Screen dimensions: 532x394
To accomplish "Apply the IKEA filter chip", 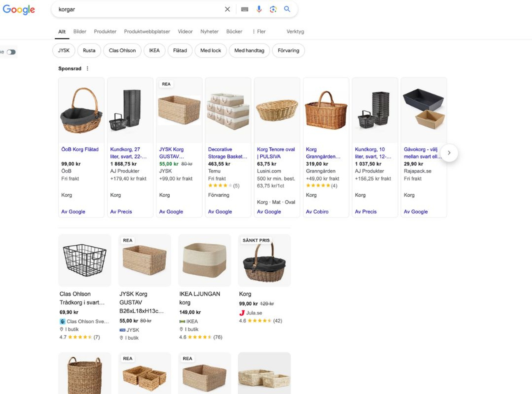I will tap(154, 50).
